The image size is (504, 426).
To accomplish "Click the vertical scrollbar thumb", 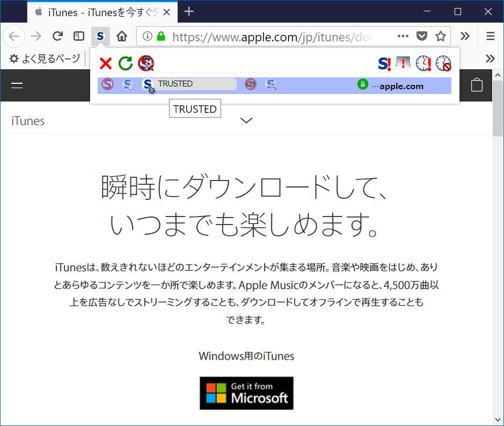I will tap(498, 110).
